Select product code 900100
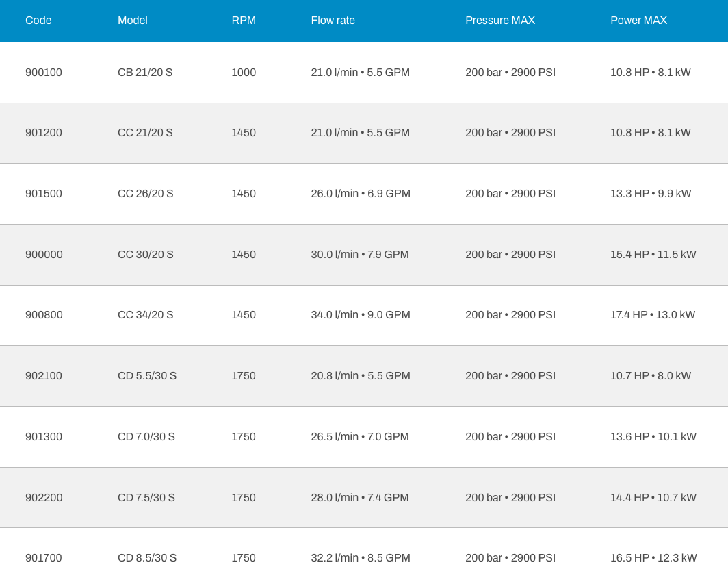728x580 pixels. click(x=44, y=73)
